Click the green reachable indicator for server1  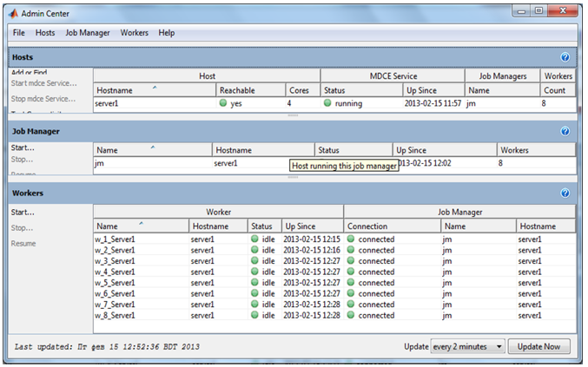pyautogui.click(x=223, y=103)
